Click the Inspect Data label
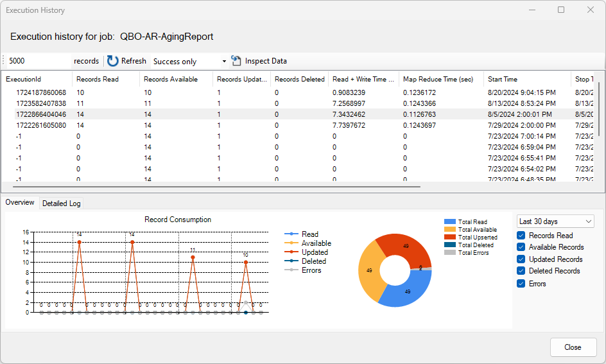Image resolution: width=606 pixels, height=364 pixels. click(x=266, y=61)
